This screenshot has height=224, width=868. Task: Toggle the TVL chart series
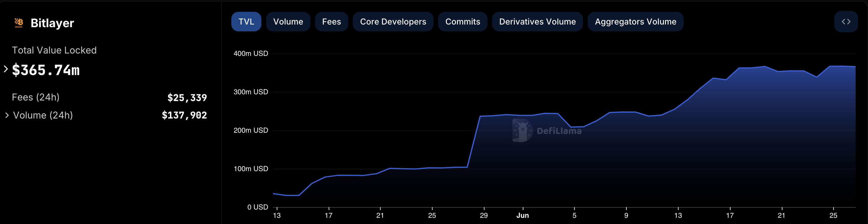[246, 22]
